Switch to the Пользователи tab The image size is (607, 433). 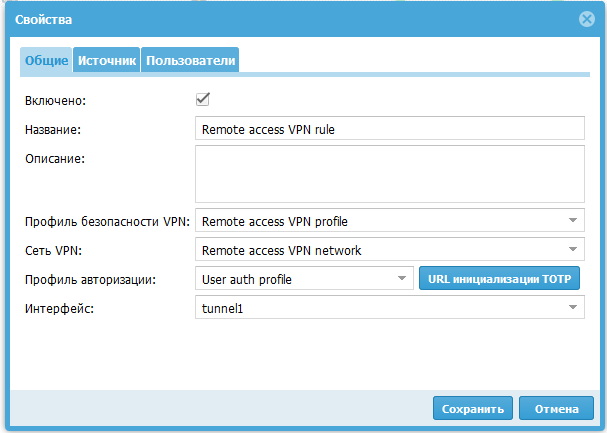(x=190, y=60)
